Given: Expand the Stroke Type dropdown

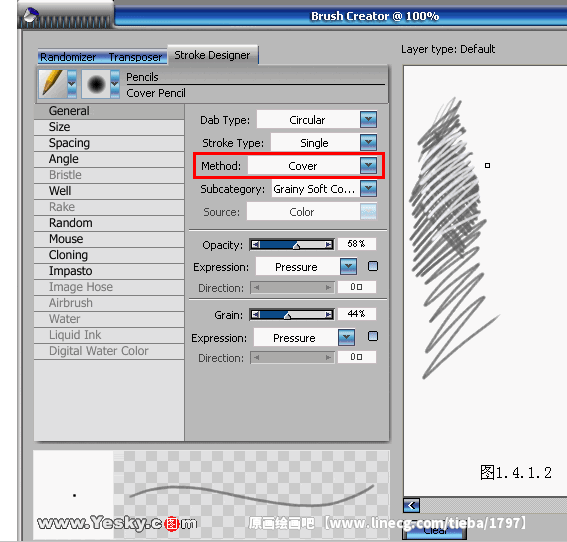Looking at the screenshot, I should point(368,142).
